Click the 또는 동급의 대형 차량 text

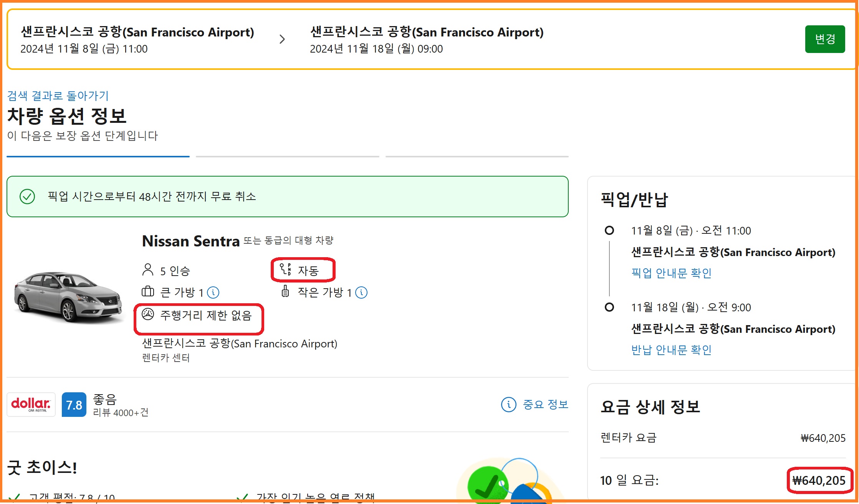tap(288, 240)
